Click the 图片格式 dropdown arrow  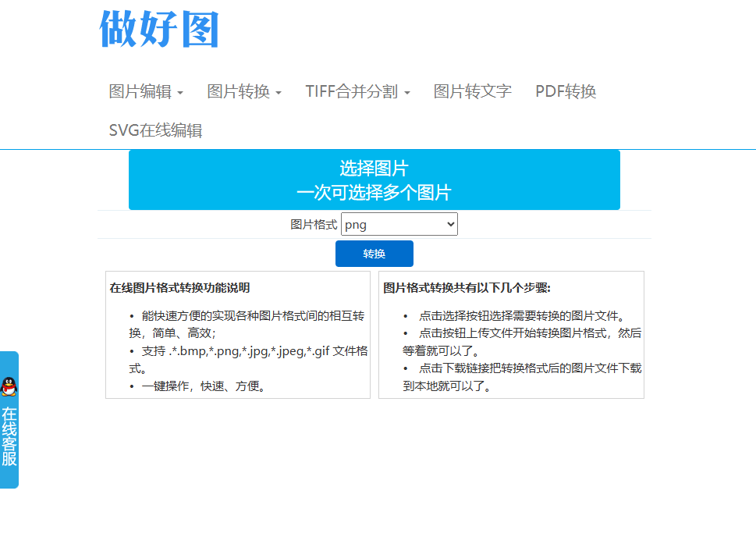450,223
